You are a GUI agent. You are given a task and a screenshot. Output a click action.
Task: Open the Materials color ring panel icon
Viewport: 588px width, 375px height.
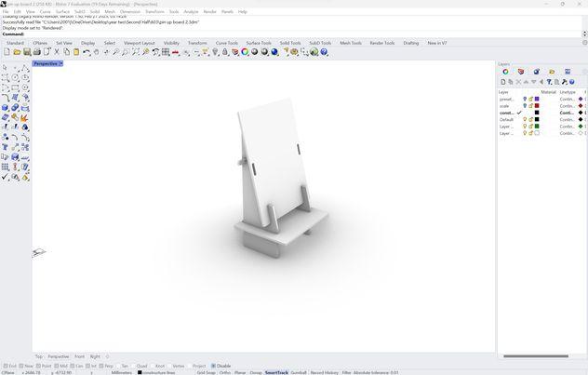point(505,72)
